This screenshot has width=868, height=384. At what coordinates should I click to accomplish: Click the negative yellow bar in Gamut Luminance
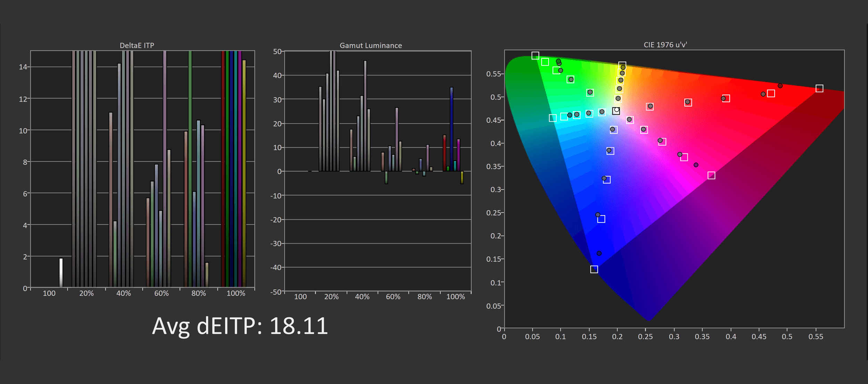[x=462, y=177]
